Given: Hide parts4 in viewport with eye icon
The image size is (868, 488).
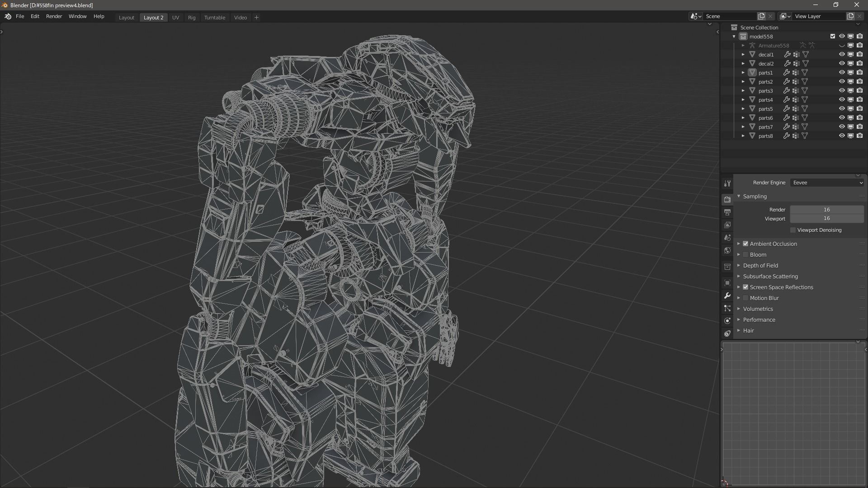Looking at the screenshot, I should coord(842,100).
